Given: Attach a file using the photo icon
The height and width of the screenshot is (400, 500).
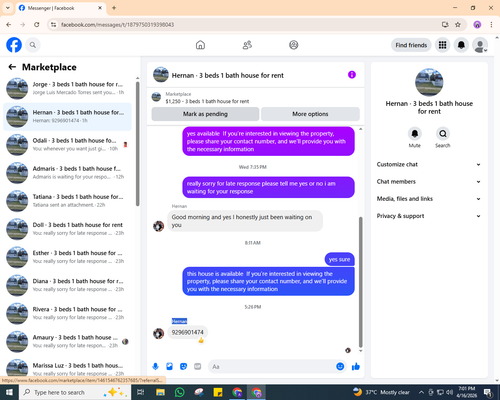Looking at the screenshot, I should [169, 367].
